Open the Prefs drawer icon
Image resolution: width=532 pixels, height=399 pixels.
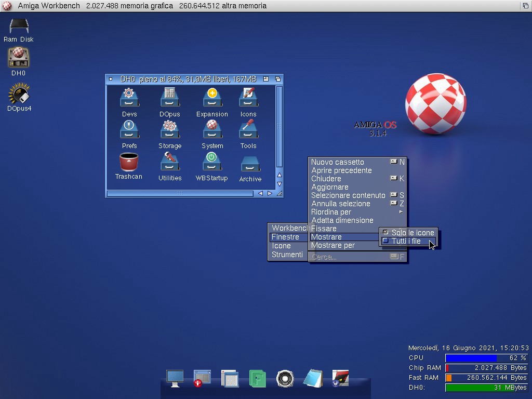pyautogui.click(x=129, y=130)
